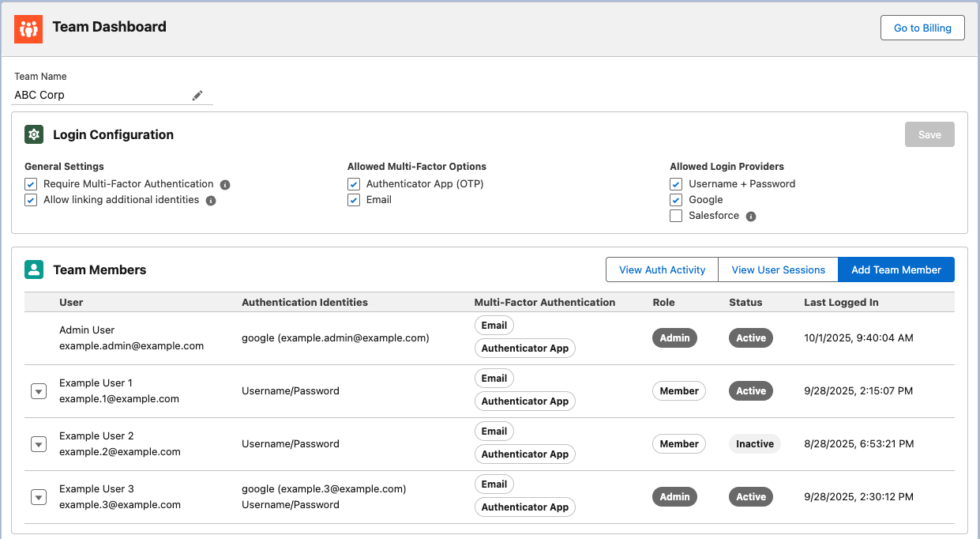Toggle Require Multi-Factor Authentication checkbox
This screenshot has width=980, height=539.
(31, 184)
